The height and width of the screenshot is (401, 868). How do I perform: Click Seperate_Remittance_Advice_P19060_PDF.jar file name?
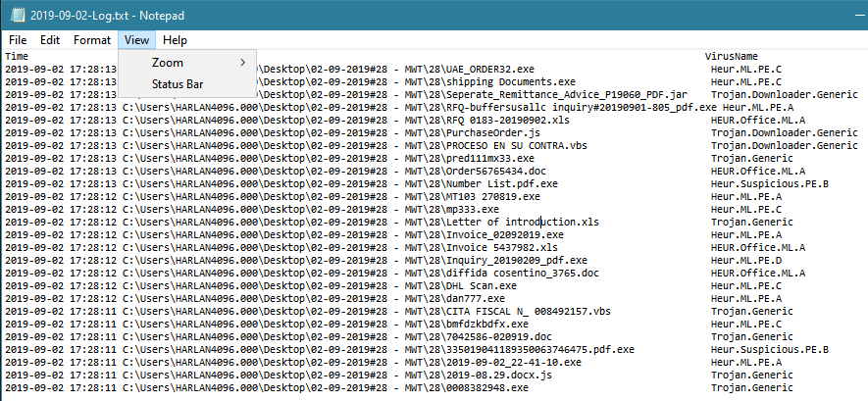(x=566, y=94)
